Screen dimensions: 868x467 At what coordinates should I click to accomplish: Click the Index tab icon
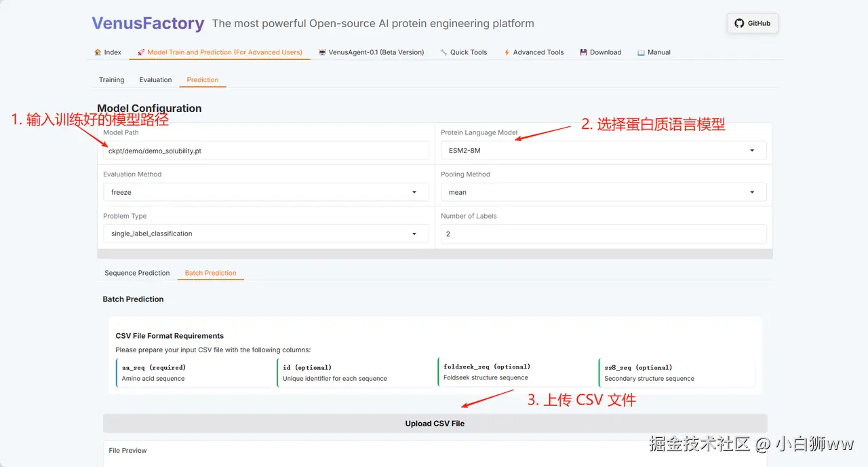pos(98,52)
